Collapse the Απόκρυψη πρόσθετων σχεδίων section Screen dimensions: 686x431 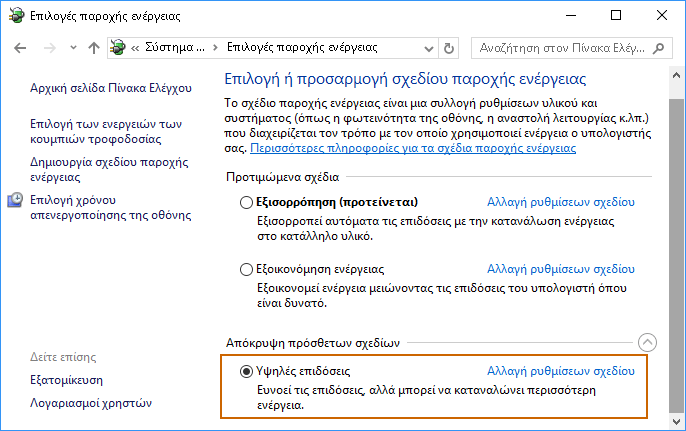tap(647, 343)
